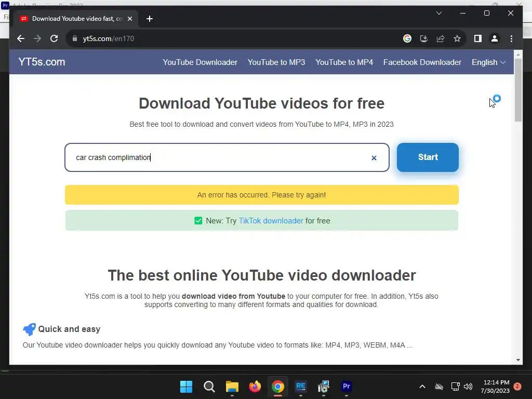Viewport: 532px width, 399px height.
Task: Open the Google icon in the address bar
Action: pyautogui.click(x=407, y=38)
